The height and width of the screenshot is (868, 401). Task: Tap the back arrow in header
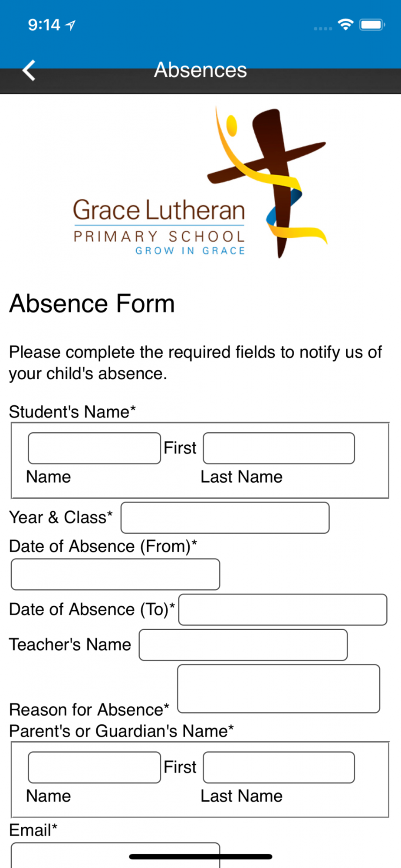pyautogui.click(x=29, y=70)
